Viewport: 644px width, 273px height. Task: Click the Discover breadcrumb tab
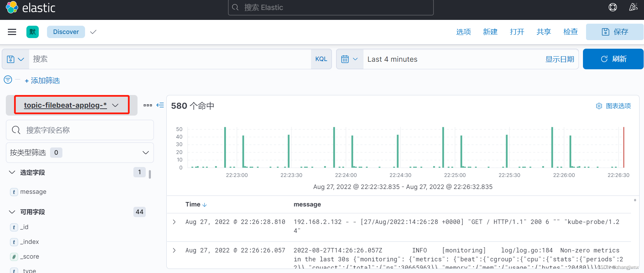[x=66, y=32]
